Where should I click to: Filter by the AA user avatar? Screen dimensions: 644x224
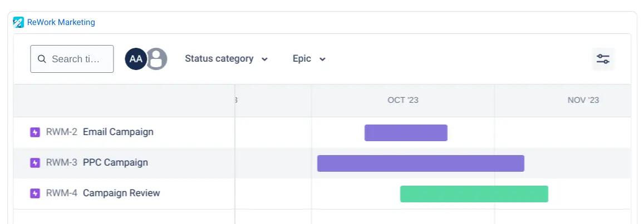136,59
